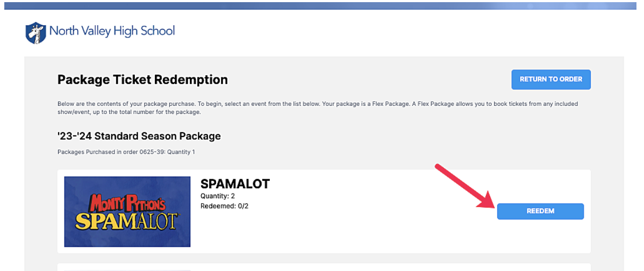
Task: Click the REEDEM button for Spamalot
Action: [540, 211]
